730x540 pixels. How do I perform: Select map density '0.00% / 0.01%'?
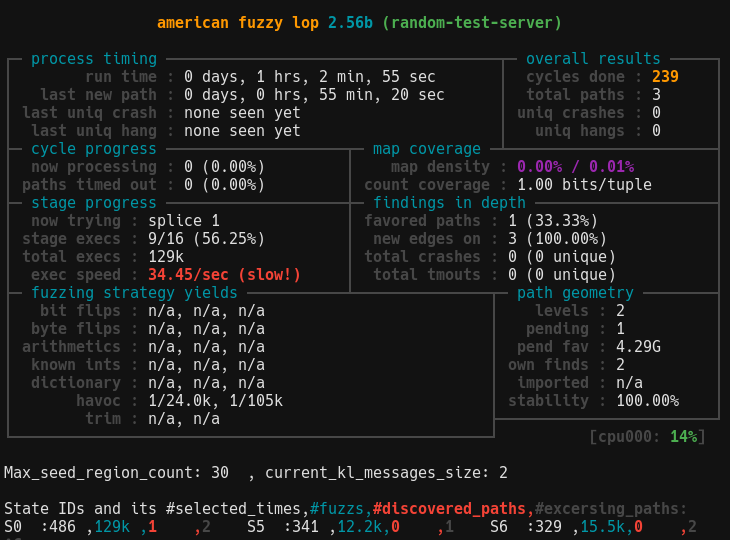[575, 167]
